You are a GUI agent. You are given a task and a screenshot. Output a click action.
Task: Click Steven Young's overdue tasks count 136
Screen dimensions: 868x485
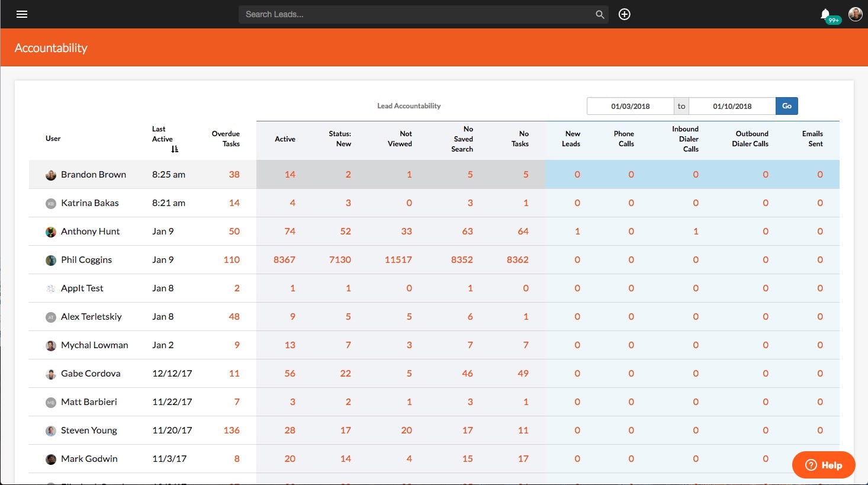[x=232, y=431]
